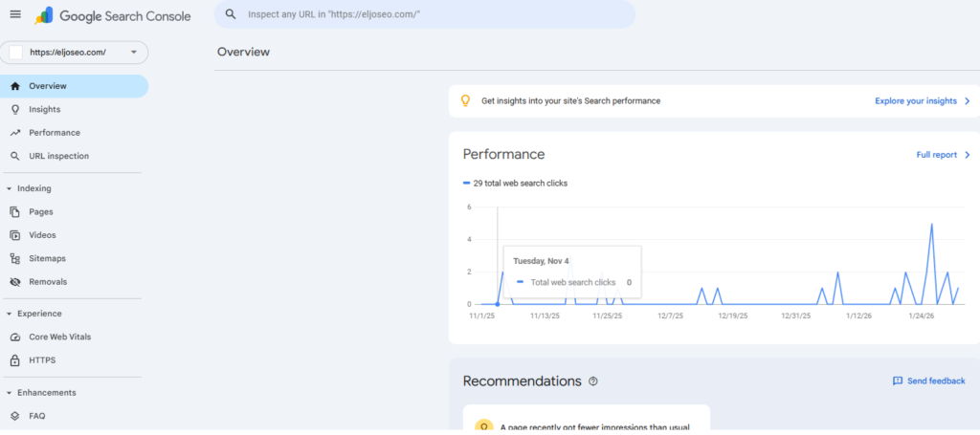This screenshot has width=980, height=435.
Task: Click the 11/13/25 axis label
Action: [x=545, y=316]
